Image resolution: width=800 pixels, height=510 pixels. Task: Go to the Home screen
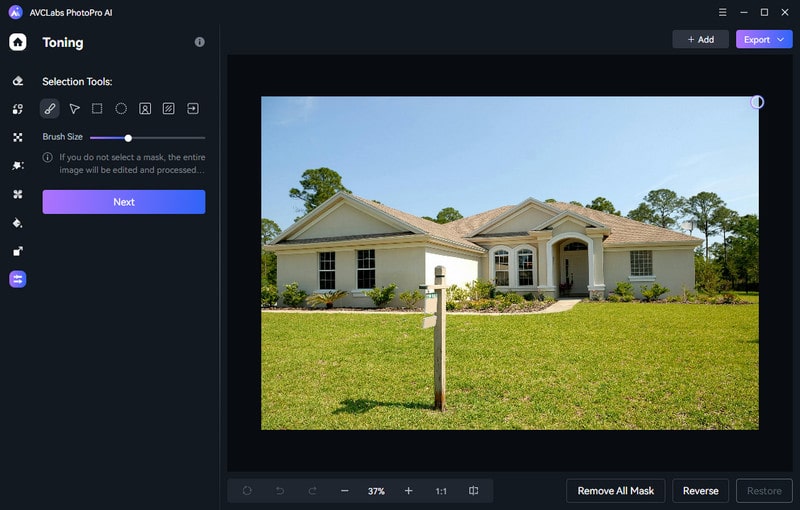(x=18, y=42)
